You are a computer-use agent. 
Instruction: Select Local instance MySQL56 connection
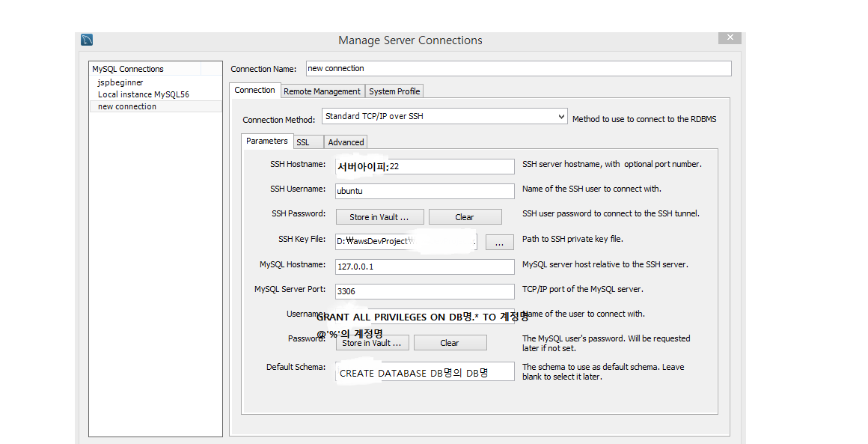click(144, 94)
